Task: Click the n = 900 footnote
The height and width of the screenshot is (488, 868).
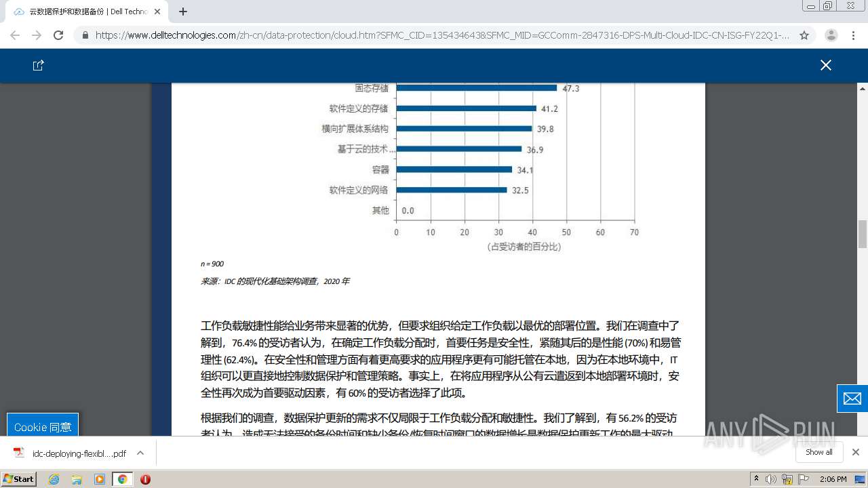Action: pyautogui.click(x=212, y=264)
